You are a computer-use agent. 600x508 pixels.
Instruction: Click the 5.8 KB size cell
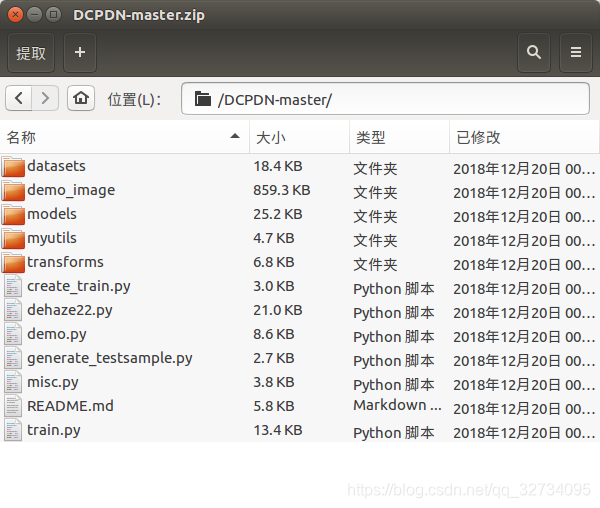click(x=274, y=406)
